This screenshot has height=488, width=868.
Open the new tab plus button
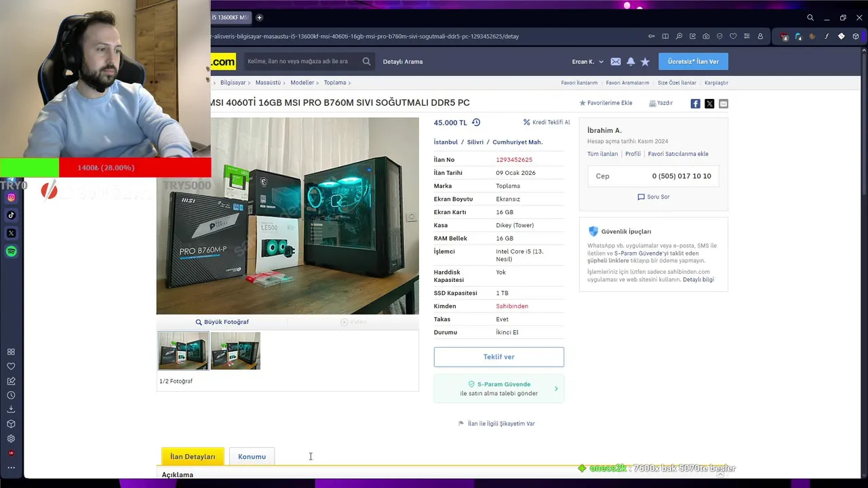tap(259, 18)
